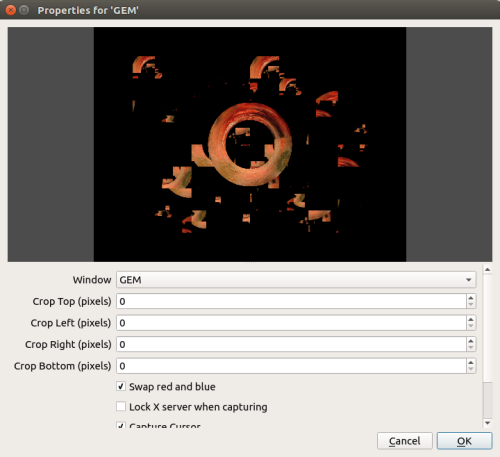This screenshot has height=457, width=500.
Task: Decrease Crop Top value with down arrow
Action: (471, 305)
